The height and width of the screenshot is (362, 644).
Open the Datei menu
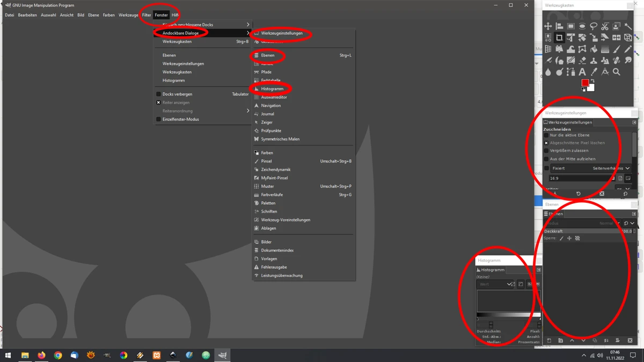click(x=10, y=15)
